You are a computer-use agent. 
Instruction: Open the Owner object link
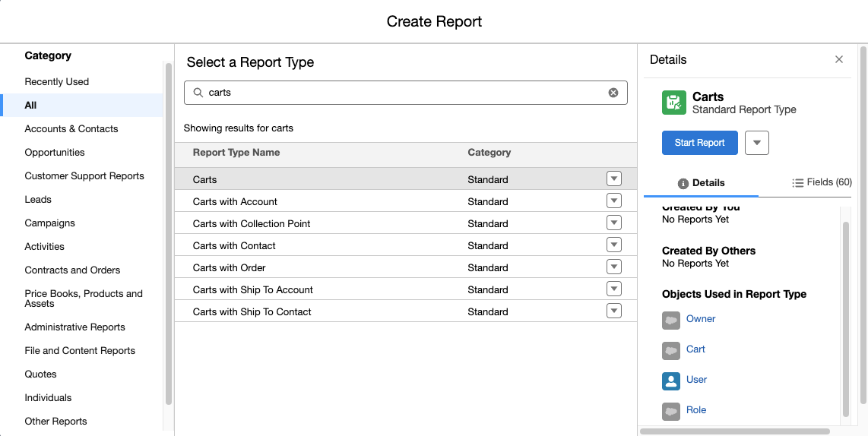(701, 319)
